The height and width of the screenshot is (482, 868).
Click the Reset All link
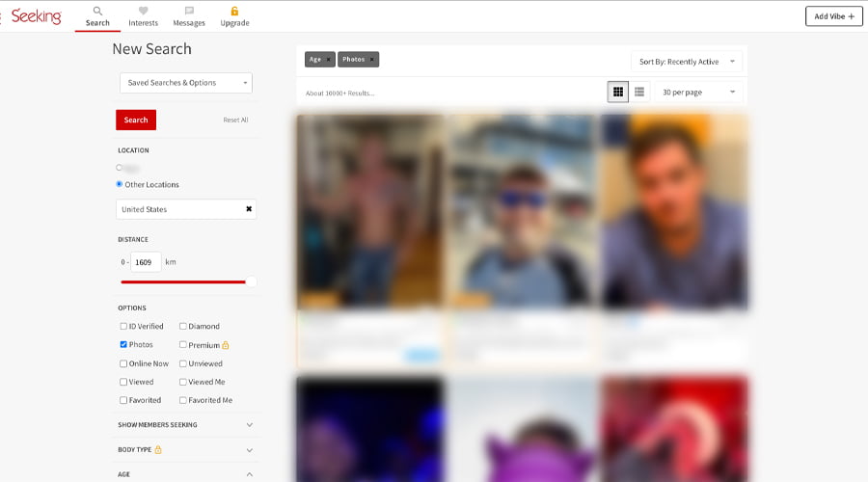235,120
